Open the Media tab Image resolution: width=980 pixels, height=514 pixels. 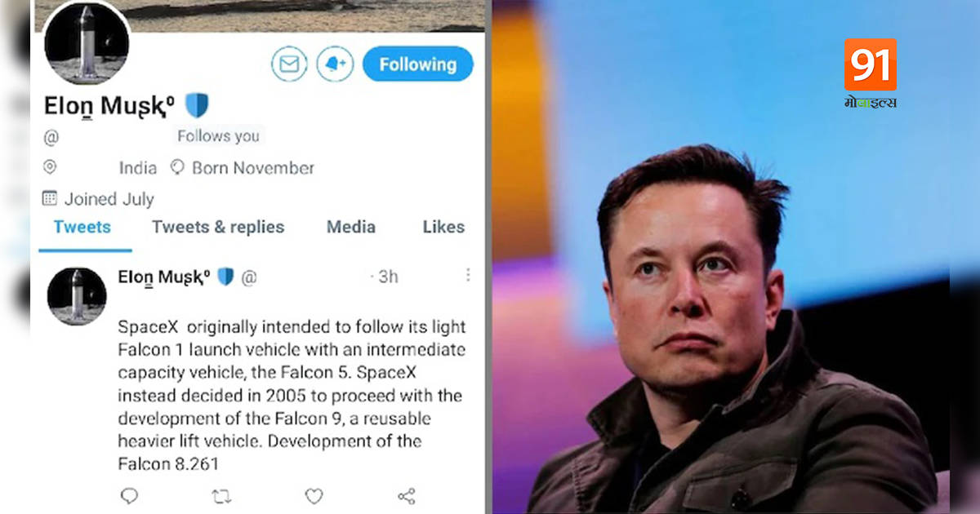350,227
